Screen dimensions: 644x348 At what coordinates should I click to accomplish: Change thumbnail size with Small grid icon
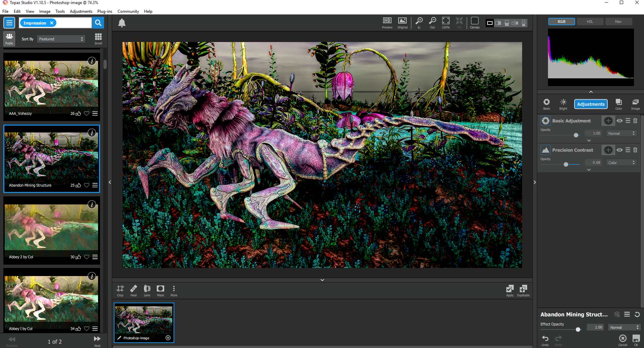(x=98, y=39)
